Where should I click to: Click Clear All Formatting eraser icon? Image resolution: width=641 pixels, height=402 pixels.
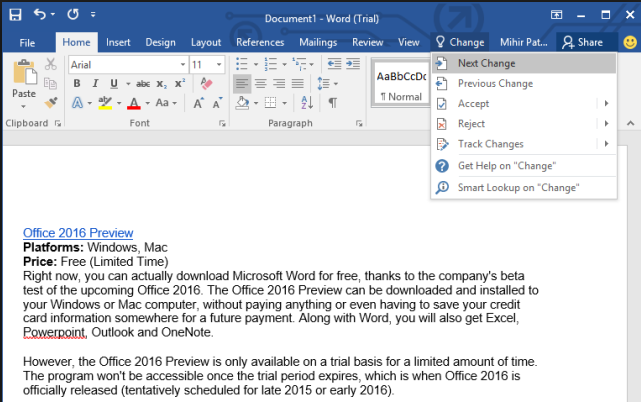(x=207, y=83)
